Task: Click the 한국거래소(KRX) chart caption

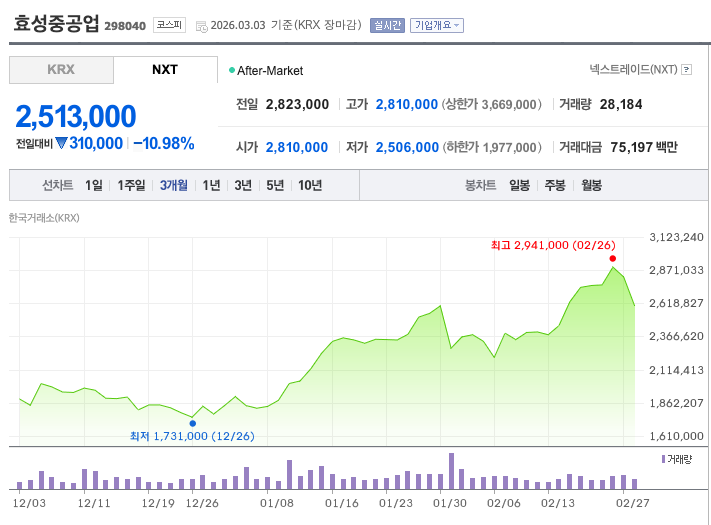Action: point(44,218)
